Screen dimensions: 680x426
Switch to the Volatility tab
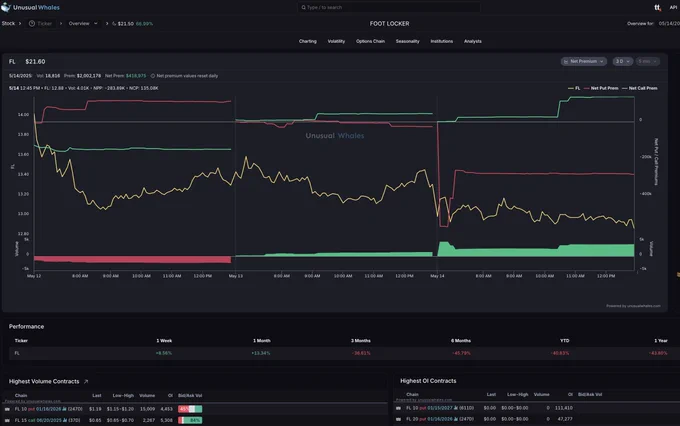coord(336,41)
